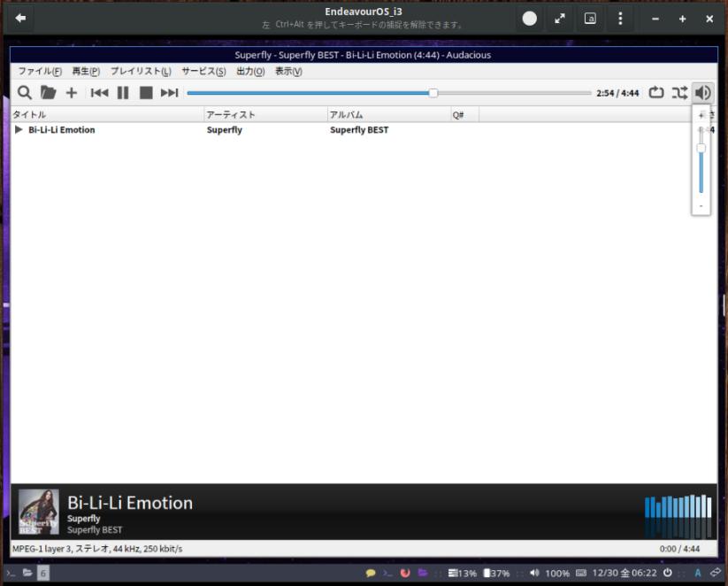Sort playlist by アルバム column header
This screenshot has height=586, width=728.
[x=388, y=114]
